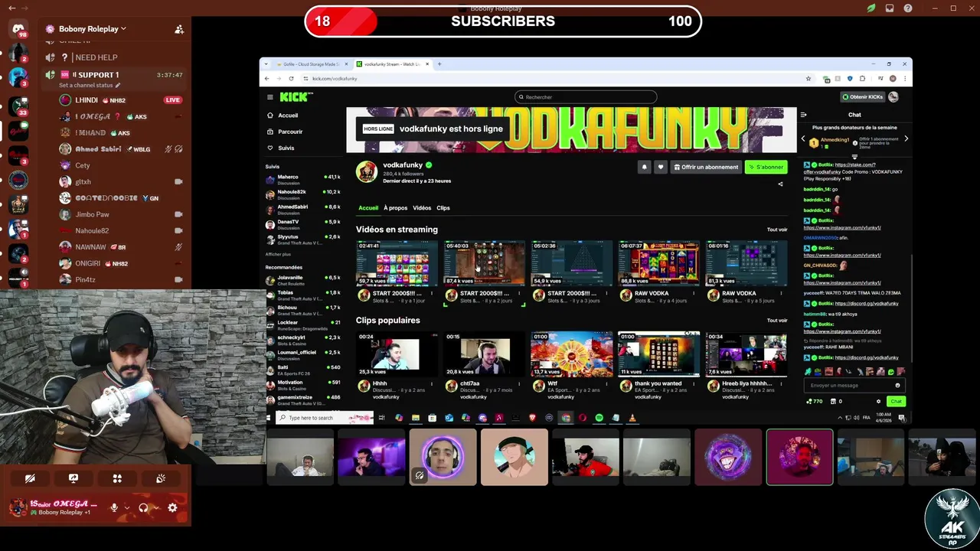Image resolution: width=980 pixels, height=551 pixels.
Task: Open the Wtf clip thumbnail
Action: click(x=571, y=354)
